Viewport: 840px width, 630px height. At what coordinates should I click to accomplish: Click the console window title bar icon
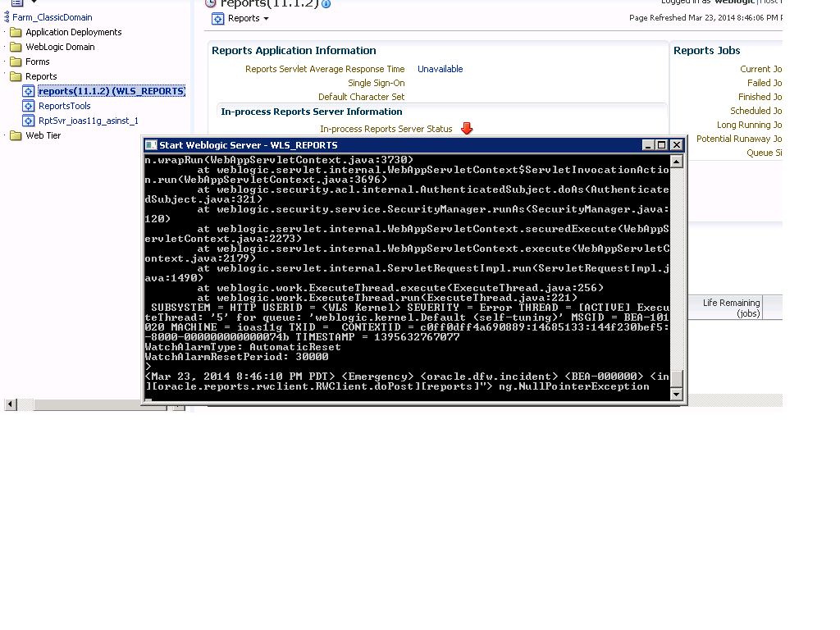[x=151, y=145]
